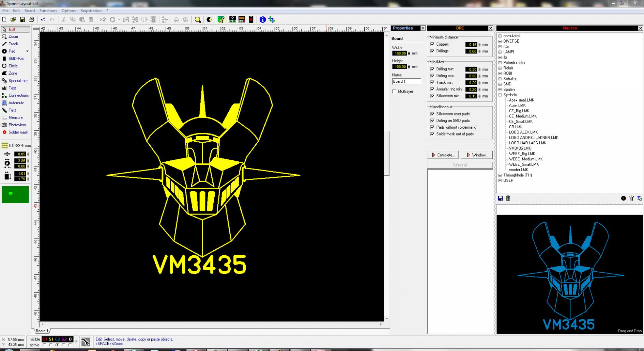Click the track routing icon in status bar
Screen dimensions: 644x351
coord(86,342)
